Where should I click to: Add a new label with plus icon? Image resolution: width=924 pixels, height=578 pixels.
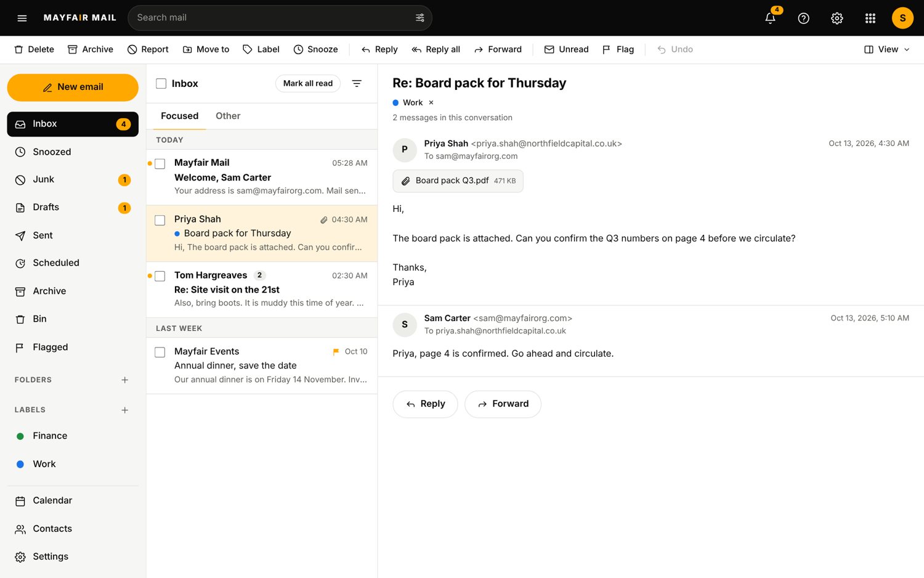click(x=125, y=410)
